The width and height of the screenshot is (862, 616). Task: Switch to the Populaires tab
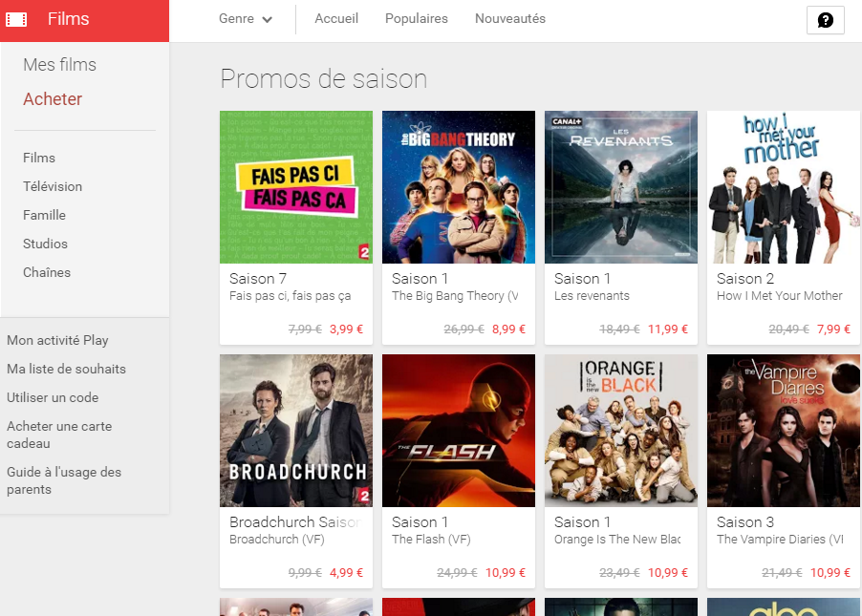[416, 19]
